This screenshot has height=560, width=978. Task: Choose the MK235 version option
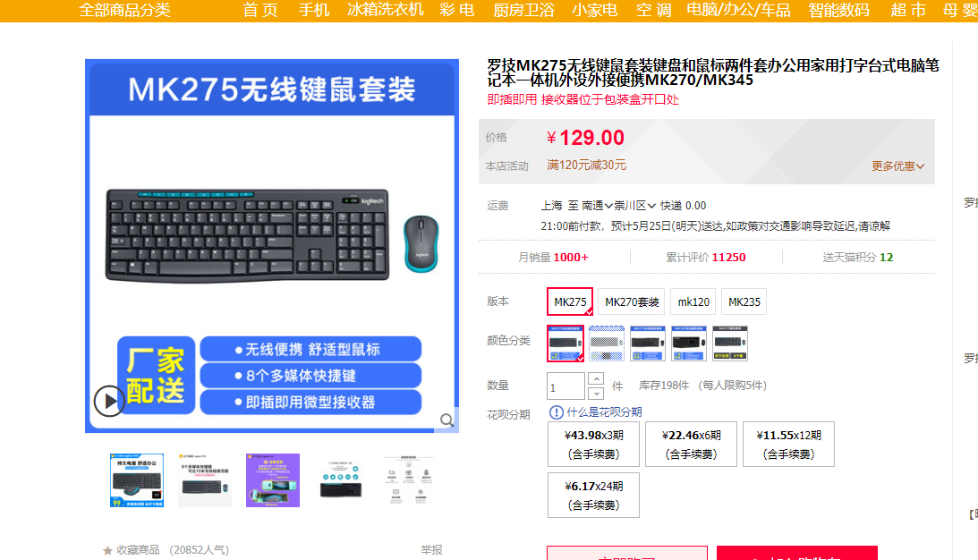[744, 301]
